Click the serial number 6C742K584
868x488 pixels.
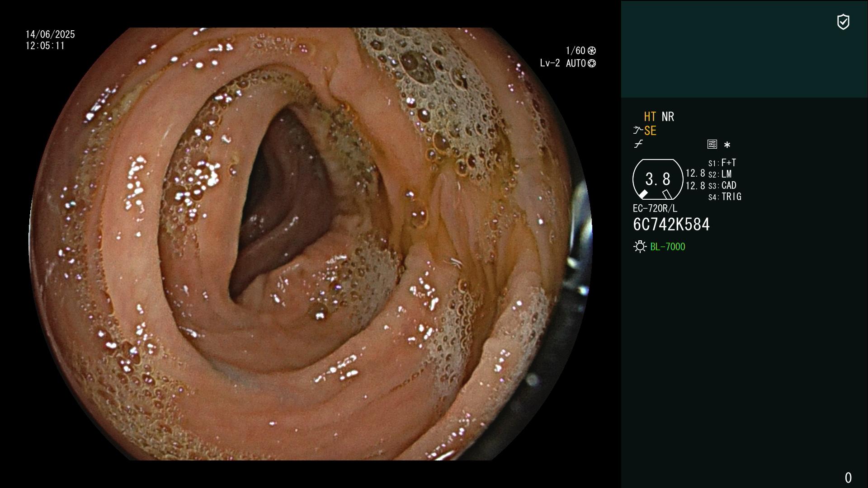click(x=671, y=225)
